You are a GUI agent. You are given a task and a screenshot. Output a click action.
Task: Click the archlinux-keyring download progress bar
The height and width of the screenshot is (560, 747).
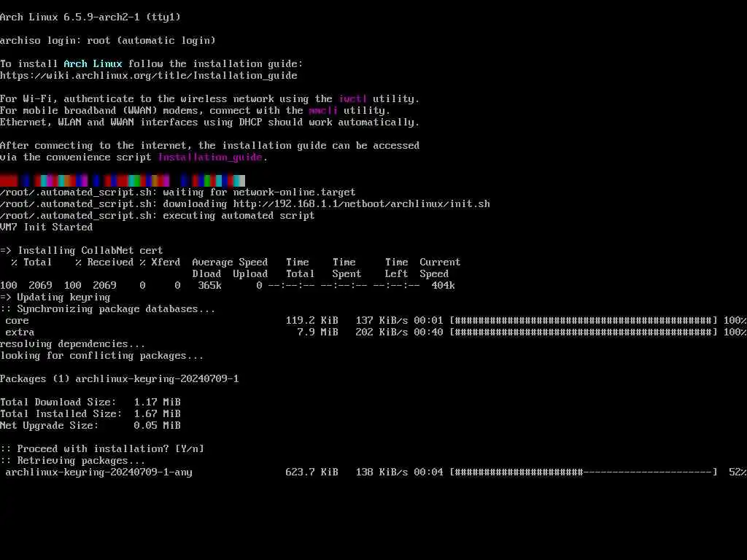pyautogui.click(x=584, y=472)
